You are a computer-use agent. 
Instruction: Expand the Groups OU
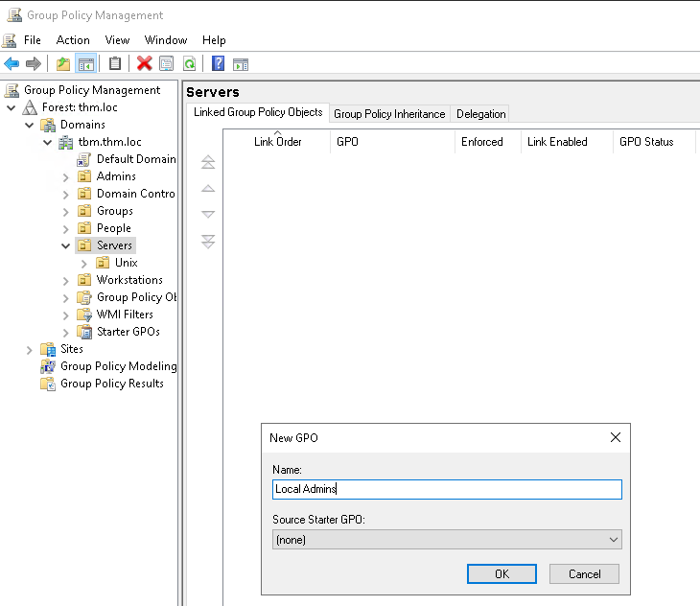tap(65, 212)
